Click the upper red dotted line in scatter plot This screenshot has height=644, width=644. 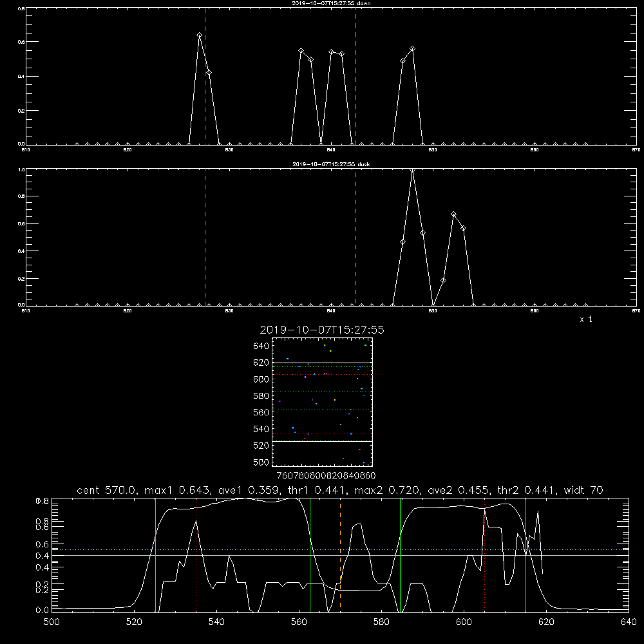click(323, 375)
